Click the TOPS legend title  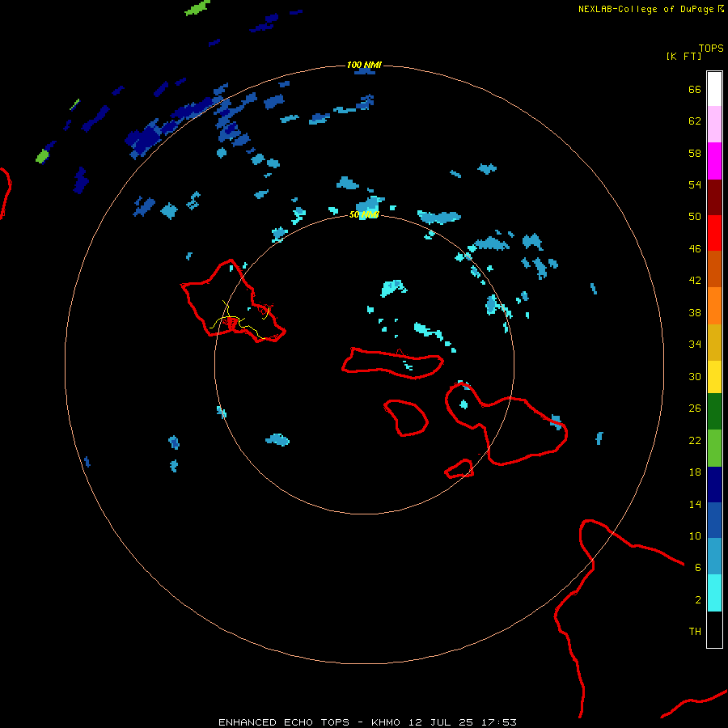tap(711, 49)
